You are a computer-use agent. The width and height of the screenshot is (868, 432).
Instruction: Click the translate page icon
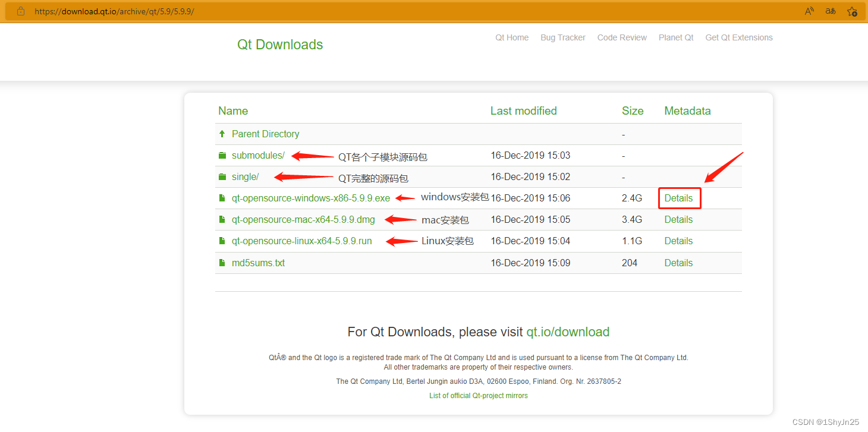coord(831,11)
